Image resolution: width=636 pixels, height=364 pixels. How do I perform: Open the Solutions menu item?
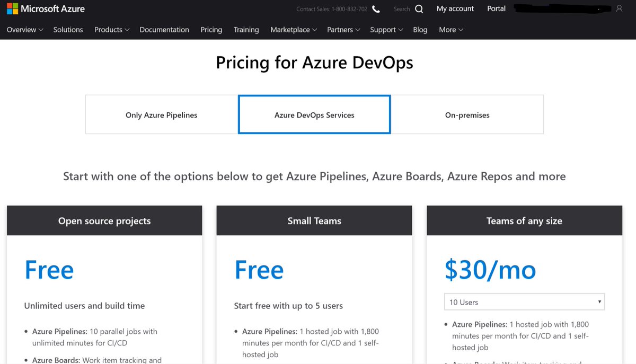68,30
